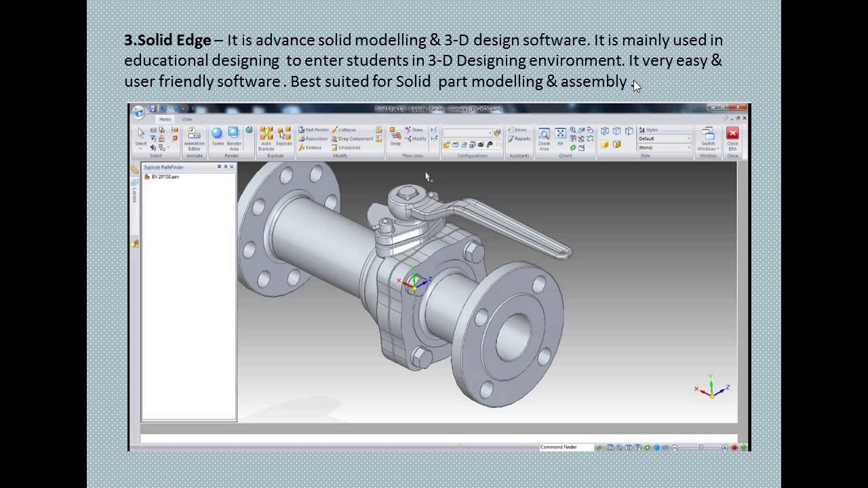The image size is (868, 488).
Task: Click the Collapse command
Action: (x=344, y=129)
